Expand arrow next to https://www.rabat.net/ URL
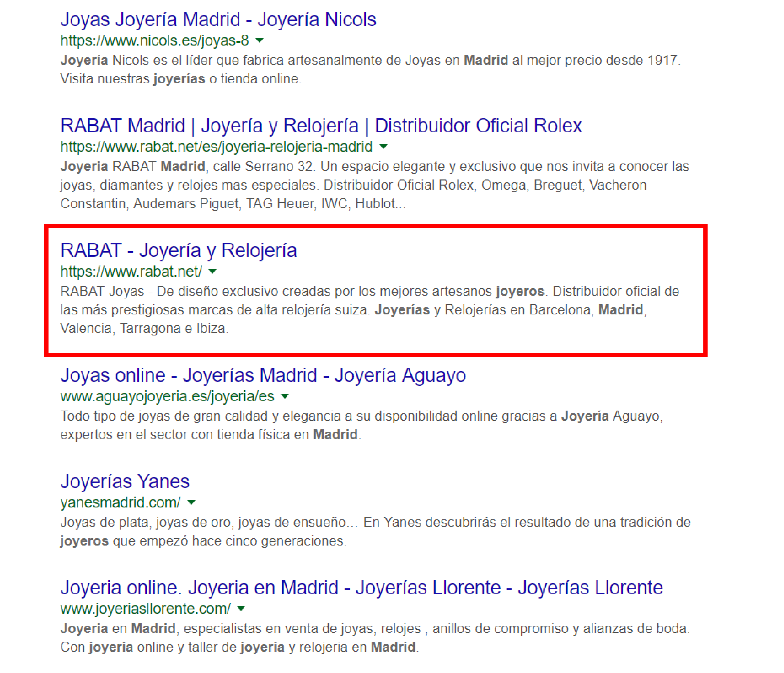 [213, 271]
